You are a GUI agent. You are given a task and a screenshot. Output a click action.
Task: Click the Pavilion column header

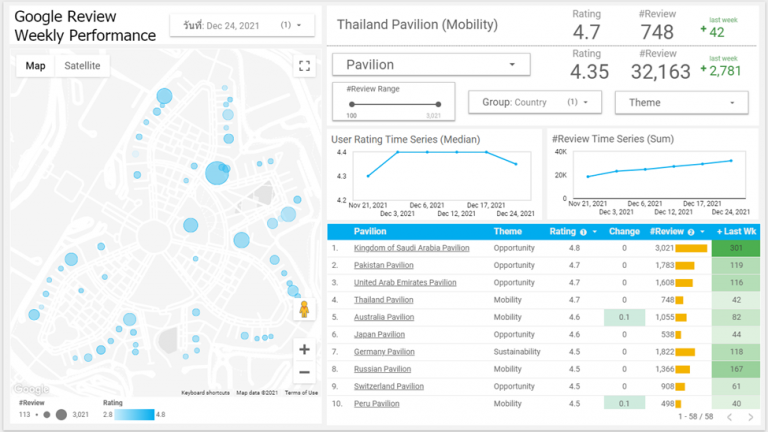[370, 232]
